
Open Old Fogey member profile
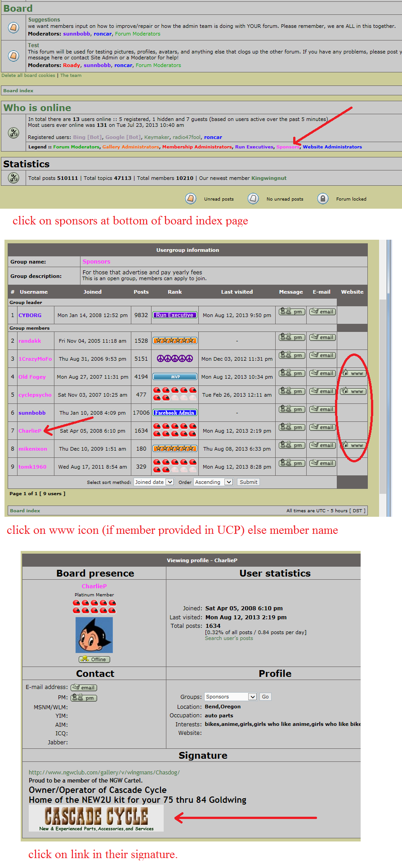32,377
